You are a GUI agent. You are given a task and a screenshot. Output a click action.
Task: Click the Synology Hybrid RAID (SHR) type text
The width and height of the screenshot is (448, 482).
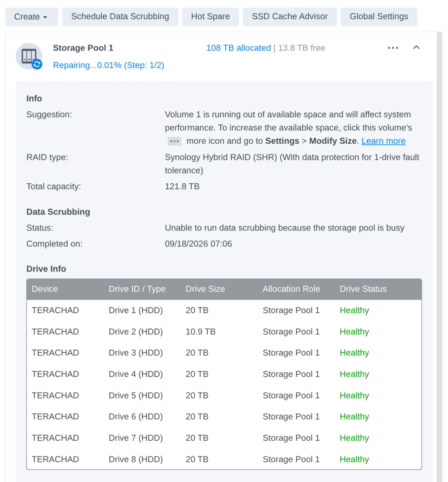click(x=292, y=164)
